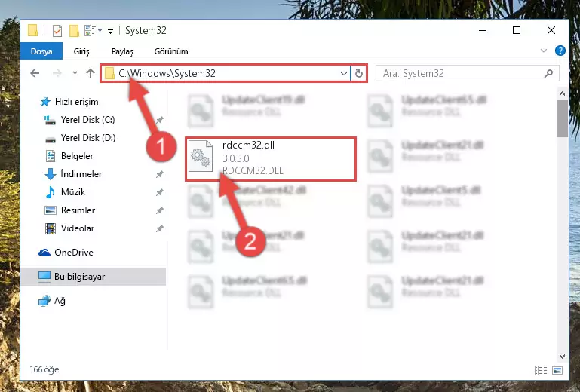This screenshot has height=392, width=580.
Task: Click the folder icon in the title bar
Action: tap(33, 30)
